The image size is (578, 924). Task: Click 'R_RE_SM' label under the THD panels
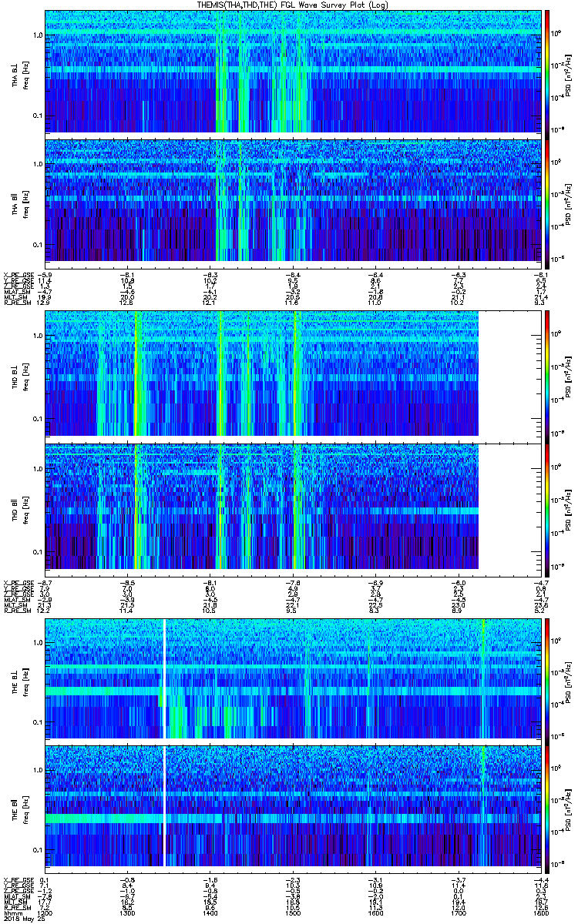coord(16,611)
